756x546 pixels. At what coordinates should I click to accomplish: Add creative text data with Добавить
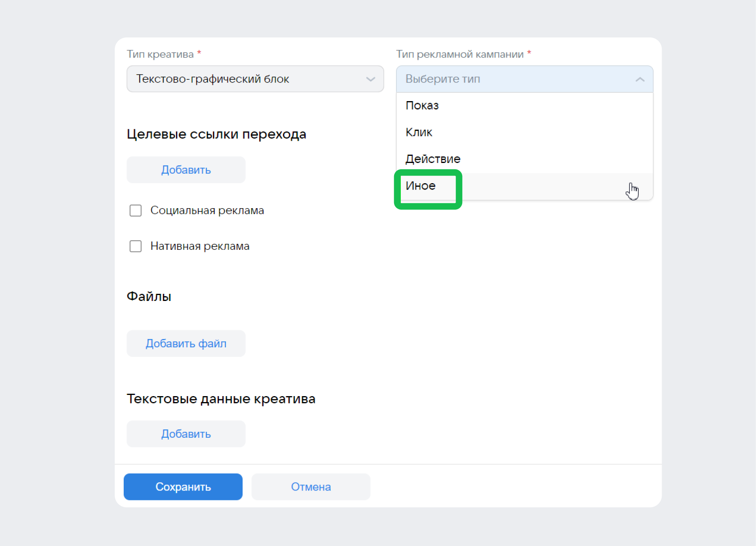tap(186, 434)
